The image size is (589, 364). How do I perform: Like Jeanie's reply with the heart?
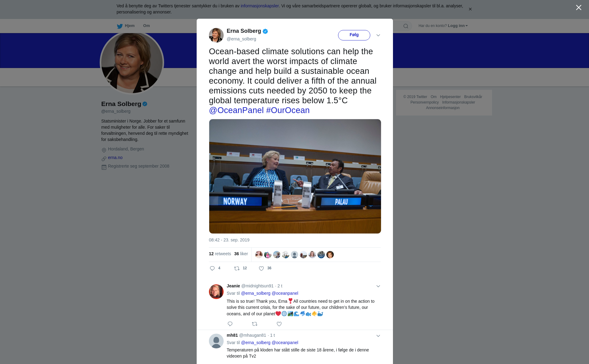(279, 324)
